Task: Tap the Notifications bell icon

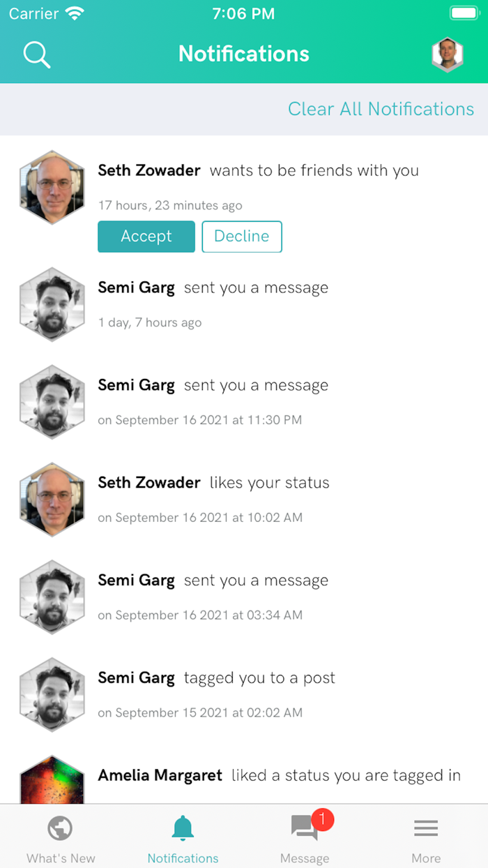Action: click(x=183, y=828)
